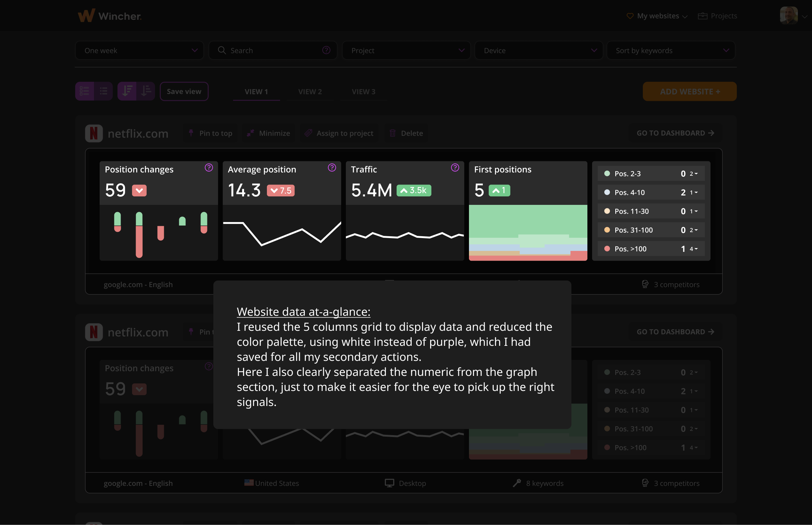This screenshot has height=525, width=812.
Task: Open the help icon on Average position
Action: click(332, 168)
